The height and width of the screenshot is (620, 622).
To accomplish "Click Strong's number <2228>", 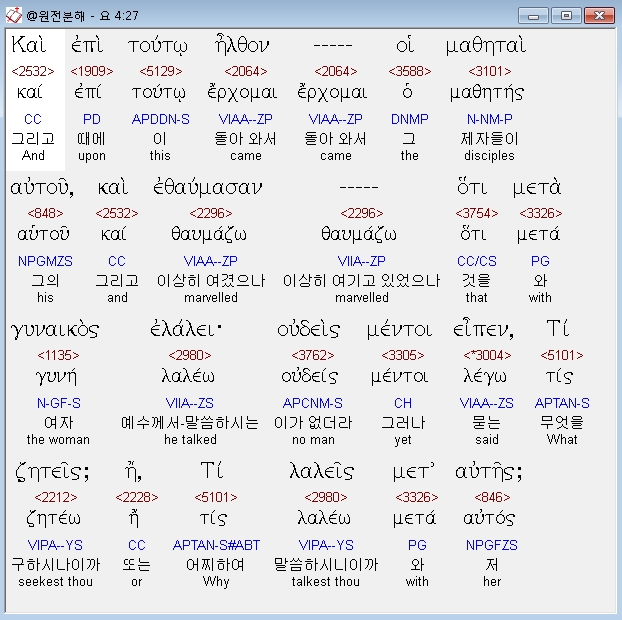I will [137, 497].
